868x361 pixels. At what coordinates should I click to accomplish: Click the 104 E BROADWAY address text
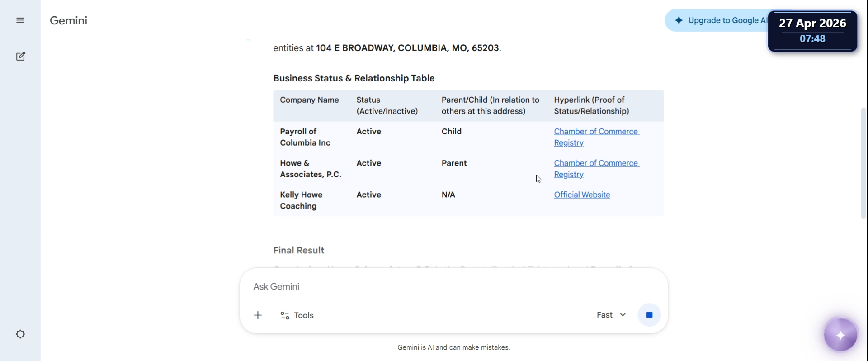click(x=407, y=48)
